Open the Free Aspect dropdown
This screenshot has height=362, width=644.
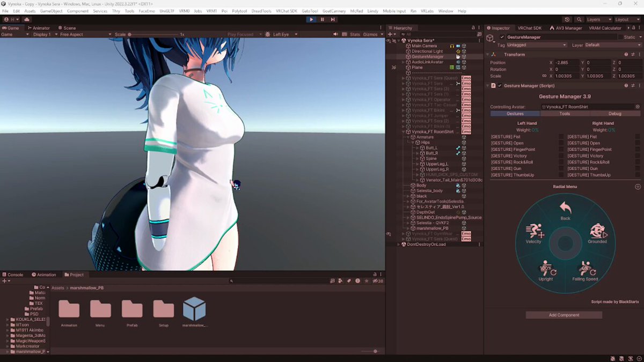pos(85,34)
